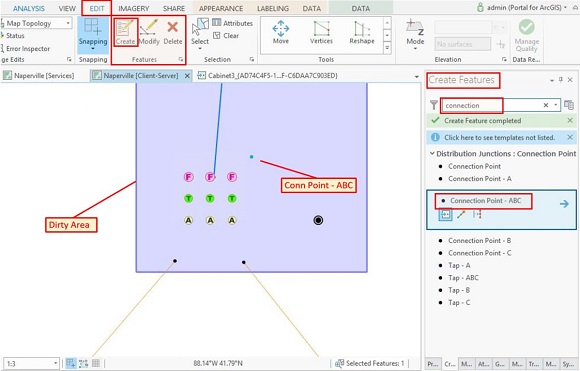Choose the points along a line tool
The height and width of the screenshot is (371, 580).
pyautogui.click(x=477, y=215)
